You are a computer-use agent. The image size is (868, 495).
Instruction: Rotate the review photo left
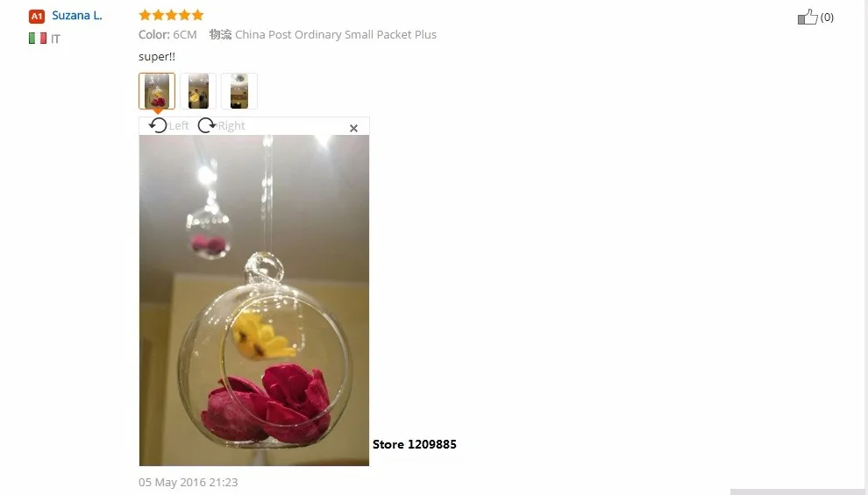[x=158, y=125]
